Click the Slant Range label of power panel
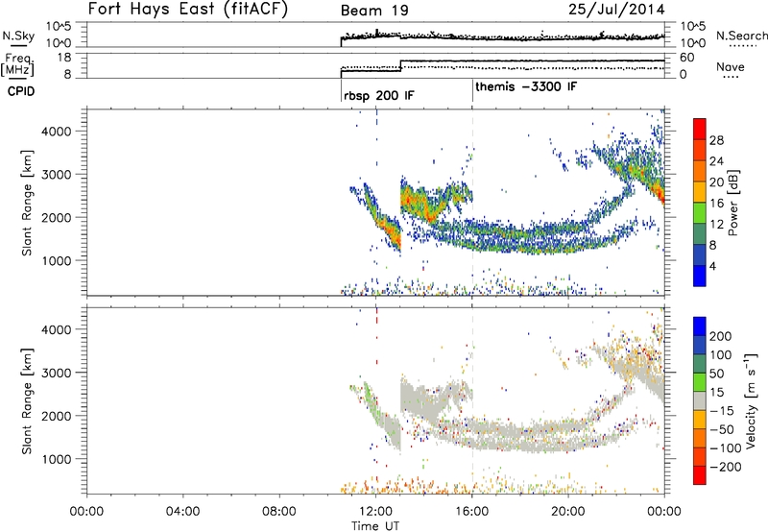The height and width of the screenshot is (532, 768). (27, 203)
